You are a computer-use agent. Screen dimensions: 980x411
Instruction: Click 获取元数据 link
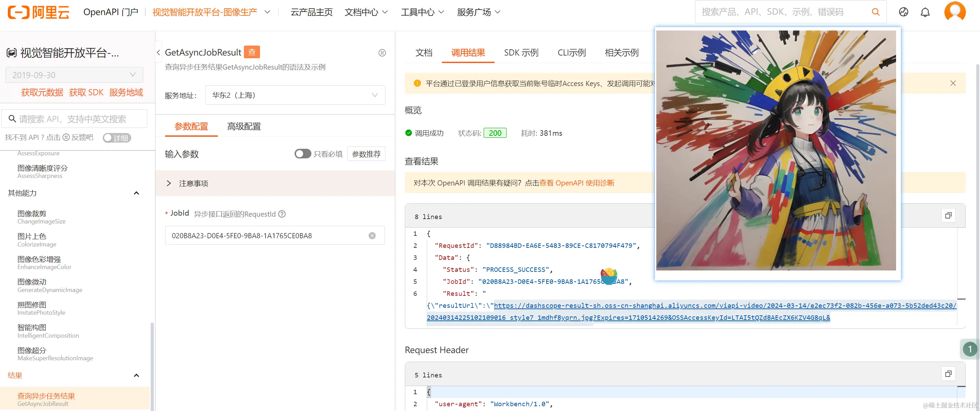tap(42, 93)
